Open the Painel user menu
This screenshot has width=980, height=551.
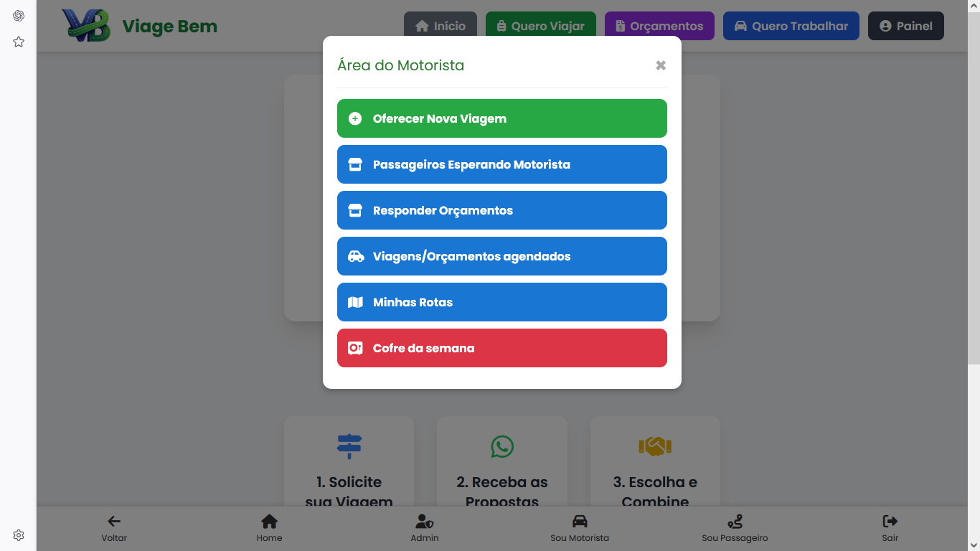(905, 26)
